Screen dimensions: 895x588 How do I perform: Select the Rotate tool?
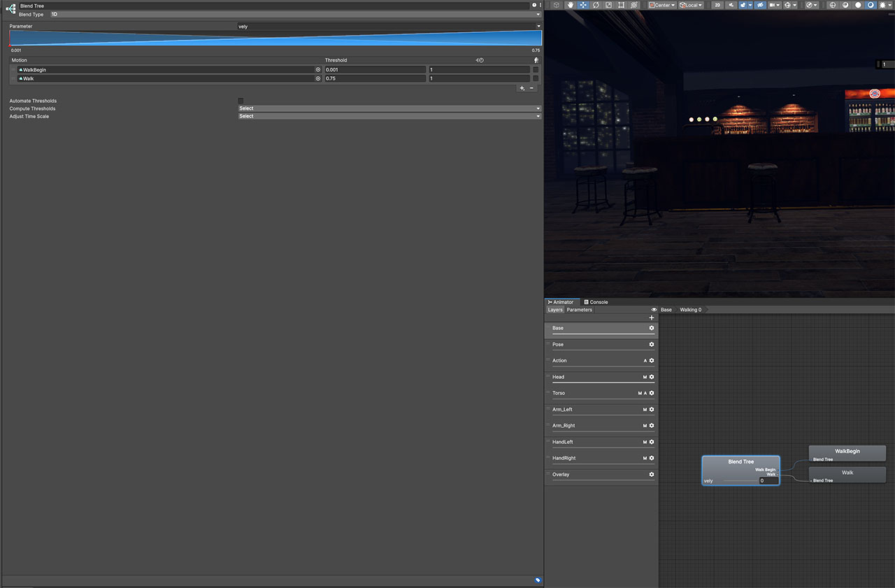[596, 5]
